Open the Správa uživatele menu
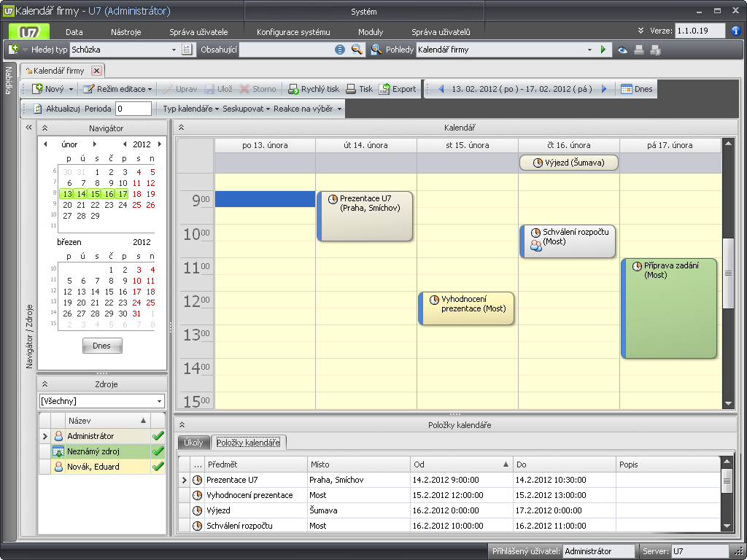Screen dimensions: 747x560 tap(198, 32)
